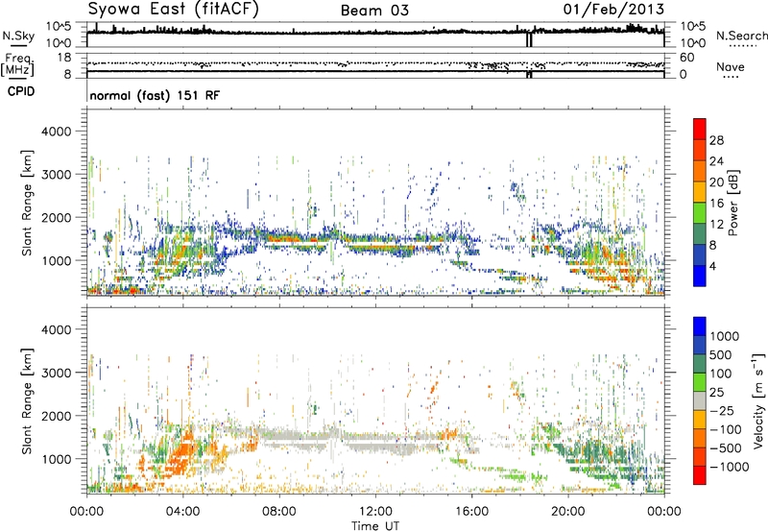Click 'Slant Range [km]' label of power panel
The image size is (768, 532).
click(27, 203)
